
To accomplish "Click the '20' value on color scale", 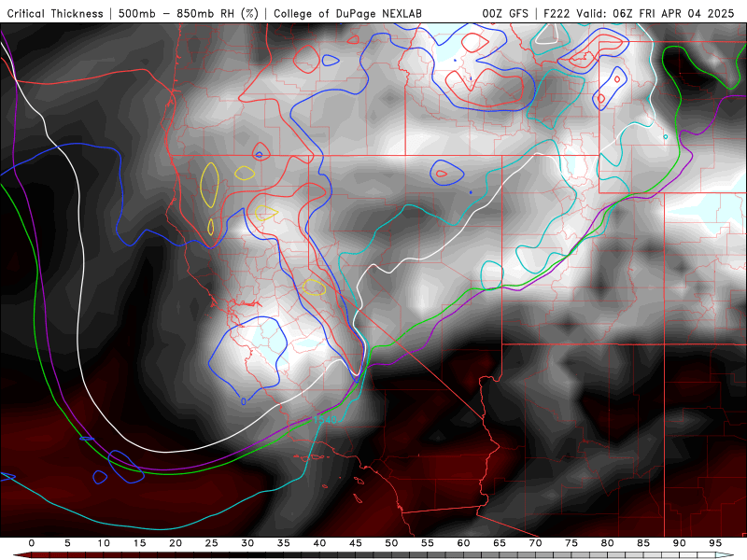I will [176, 543].
